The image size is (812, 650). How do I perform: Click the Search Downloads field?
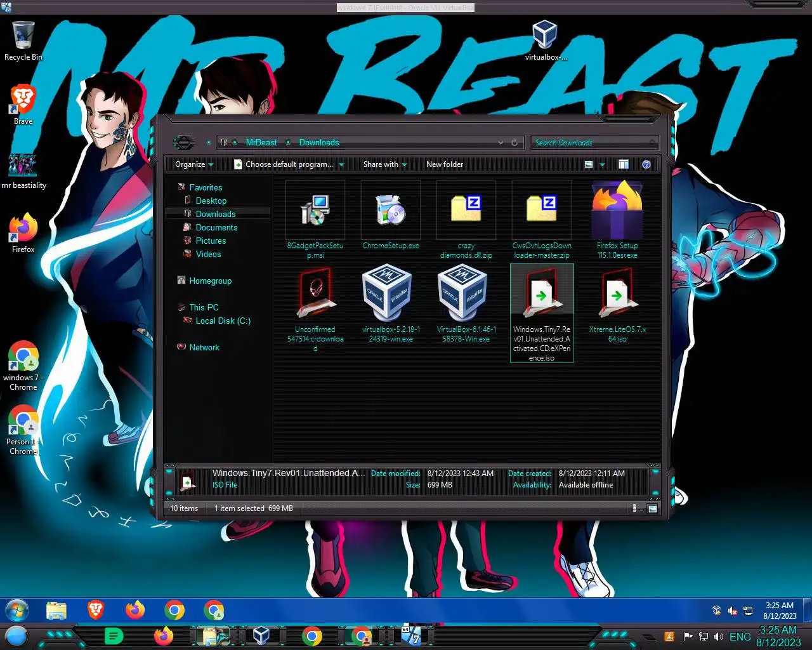click(594, 143)
